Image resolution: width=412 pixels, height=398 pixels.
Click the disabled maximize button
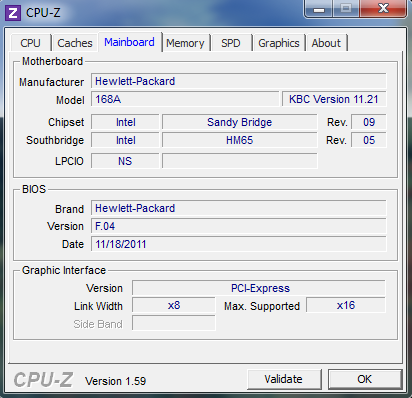click(346, 9)
